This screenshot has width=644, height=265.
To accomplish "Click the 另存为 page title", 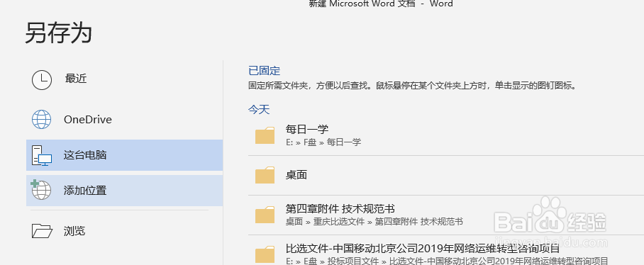I will [58, 33].
